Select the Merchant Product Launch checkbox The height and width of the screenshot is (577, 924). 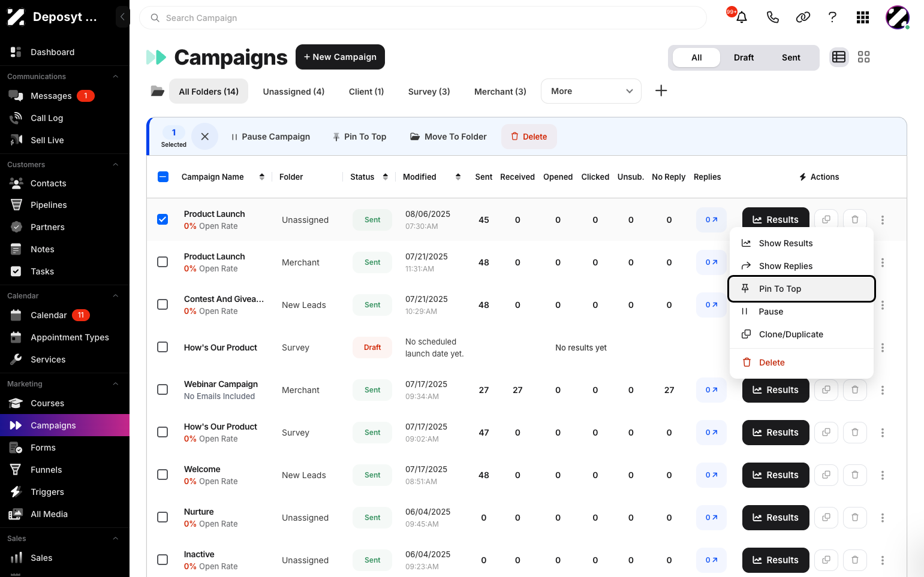click(162, 262)
